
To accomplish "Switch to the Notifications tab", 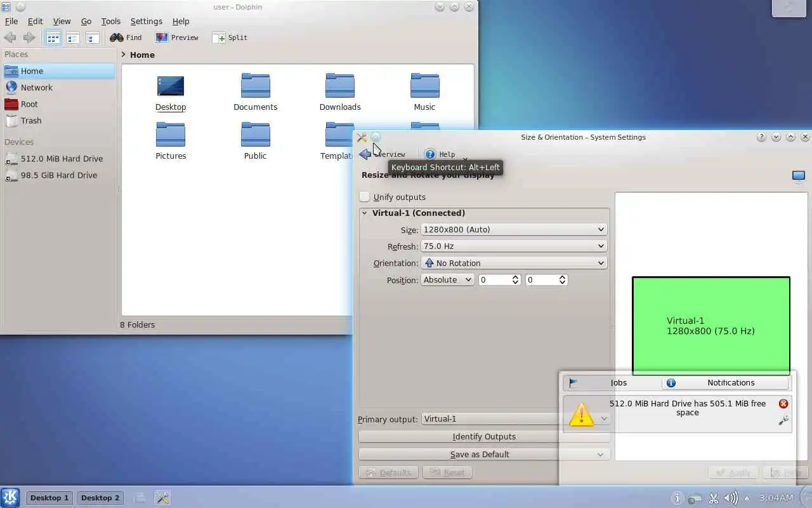I will pyautogui.click(x=725, y=383).
